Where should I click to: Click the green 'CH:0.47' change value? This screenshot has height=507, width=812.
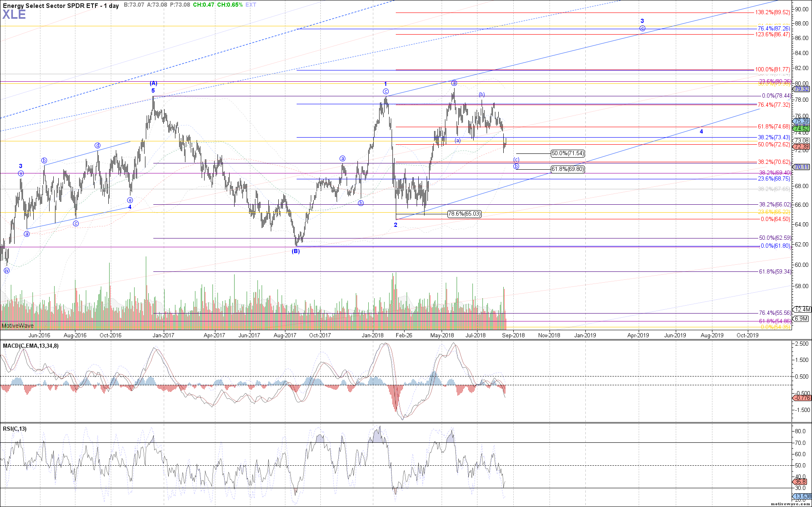pos(204,5)
